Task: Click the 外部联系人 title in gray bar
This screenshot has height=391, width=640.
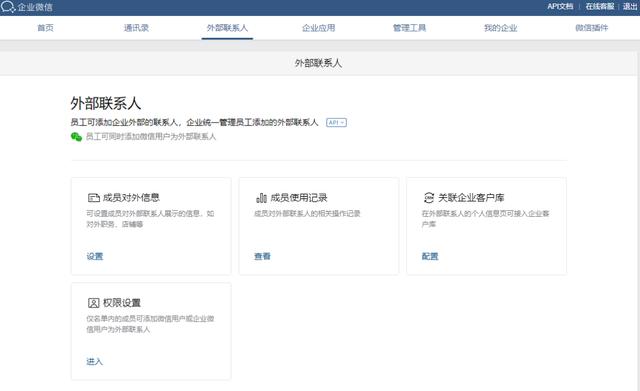Action: [318, 63]
